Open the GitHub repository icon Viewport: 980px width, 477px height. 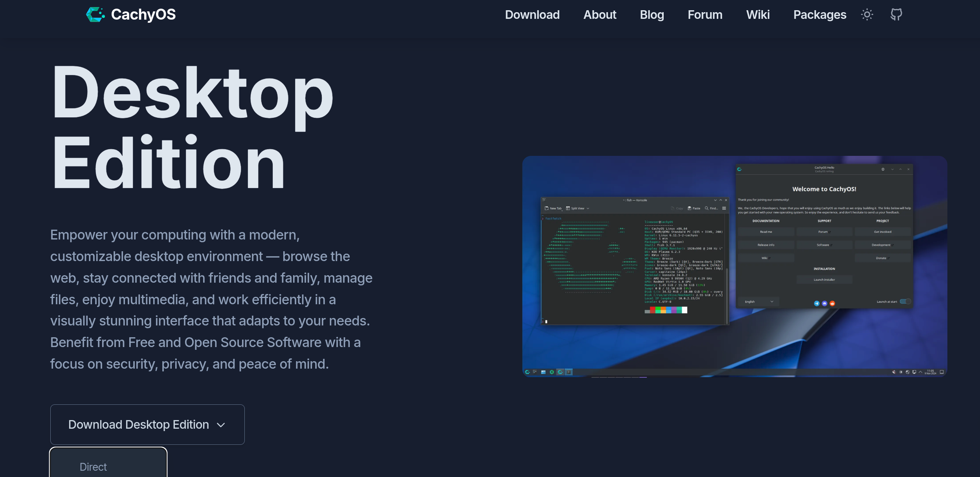(x=896, y=15)
